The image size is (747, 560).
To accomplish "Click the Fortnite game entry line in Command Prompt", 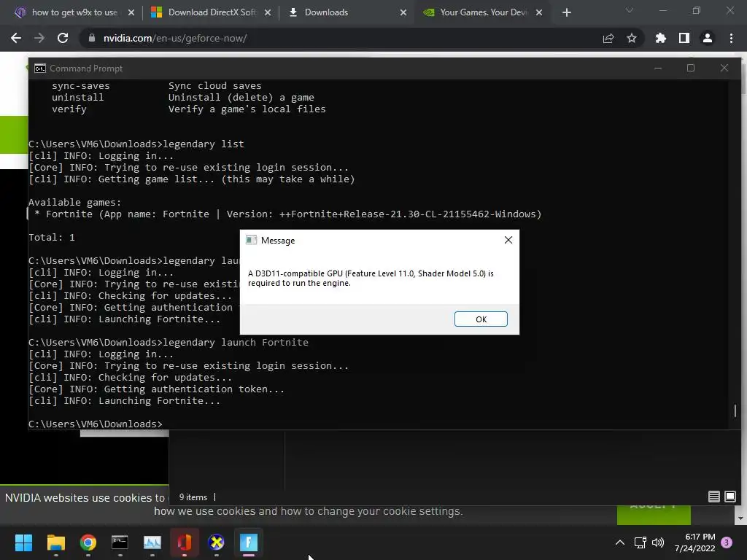I will (288, 214).
